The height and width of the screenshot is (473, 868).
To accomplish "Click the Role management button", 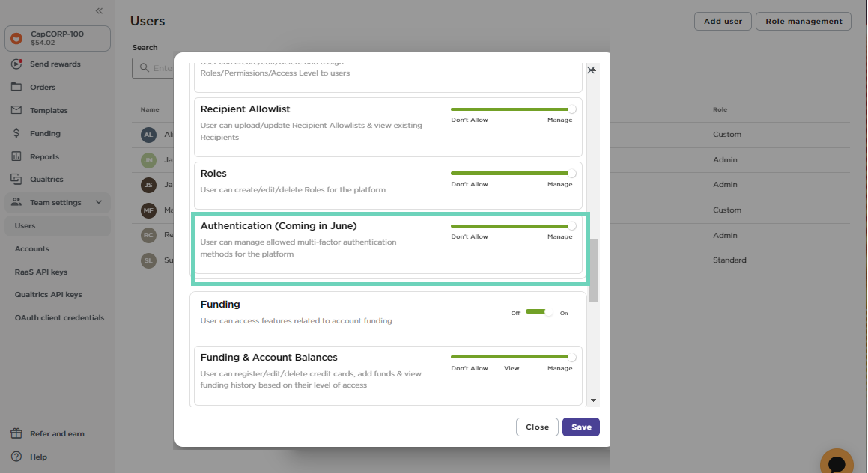I will 804,21.
